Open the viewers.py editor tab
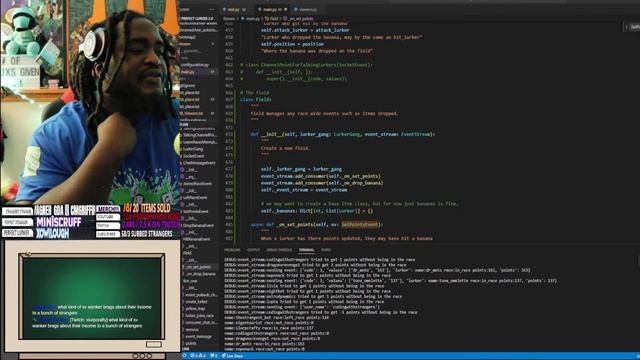Viewport: 640px width, 360px height. (307, 9)
